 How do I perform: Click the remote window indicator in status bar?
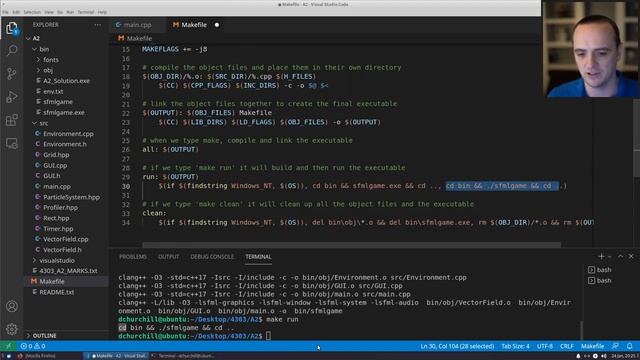click(x=8, y=346)
